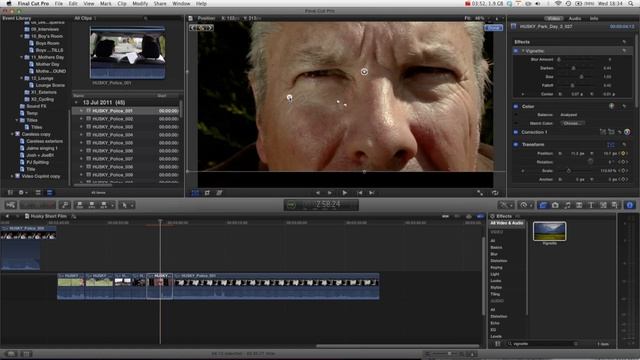The height and width of the screenshot is (360, 640).
Task: Go to next edit point button
Action: 372,193
